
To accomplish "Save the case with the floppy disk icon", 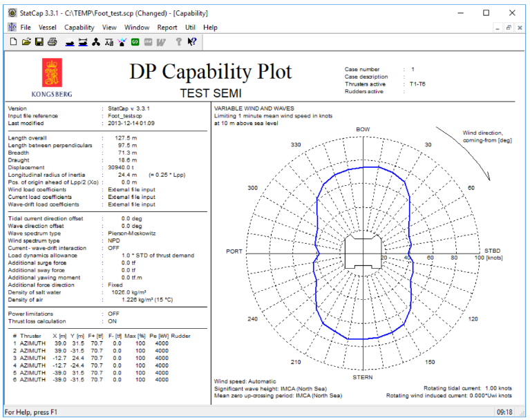I will tap(39, 42).
